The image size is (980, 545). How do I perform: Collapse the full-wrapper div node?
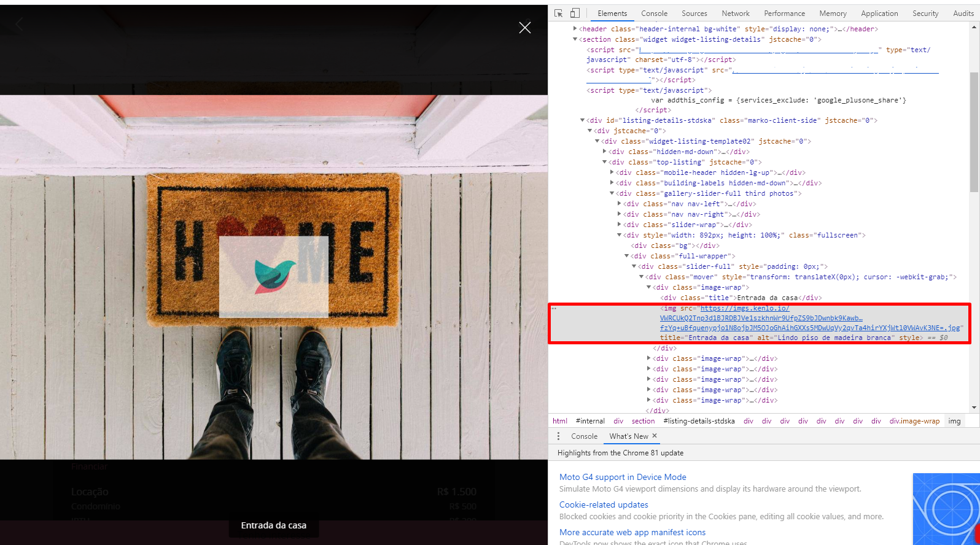click(627, 256)
